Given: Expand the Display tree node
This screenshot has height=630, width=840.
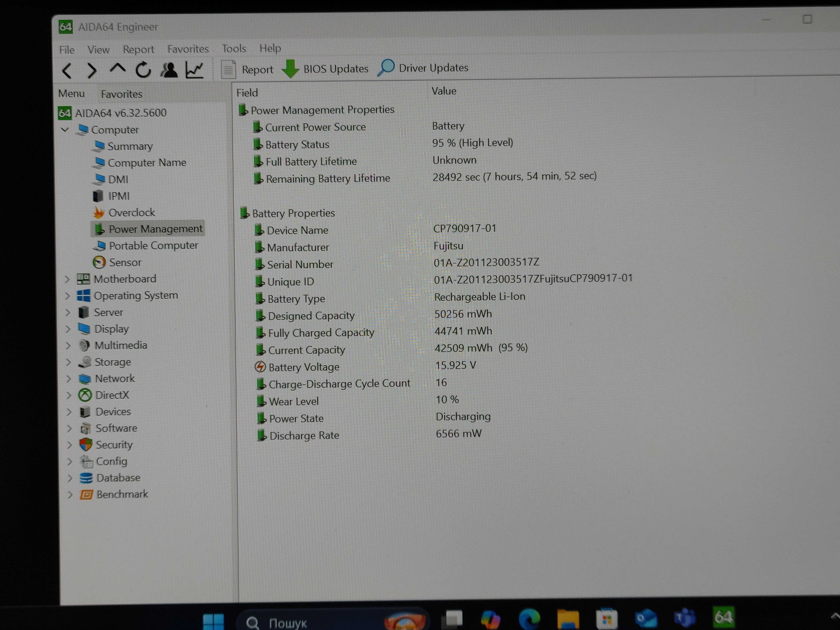Looking at the screenshot, I should coord(68,329).
